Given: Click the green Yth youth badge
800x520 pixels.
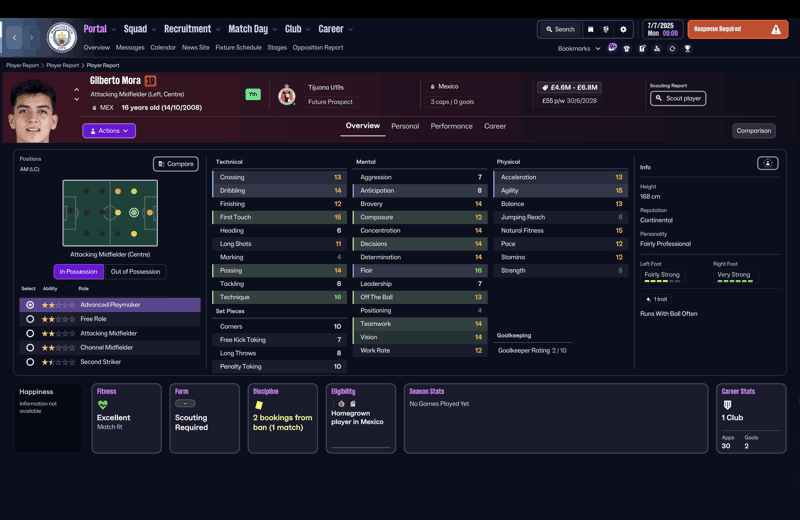Looking at the screenshot, I should 253,94.
